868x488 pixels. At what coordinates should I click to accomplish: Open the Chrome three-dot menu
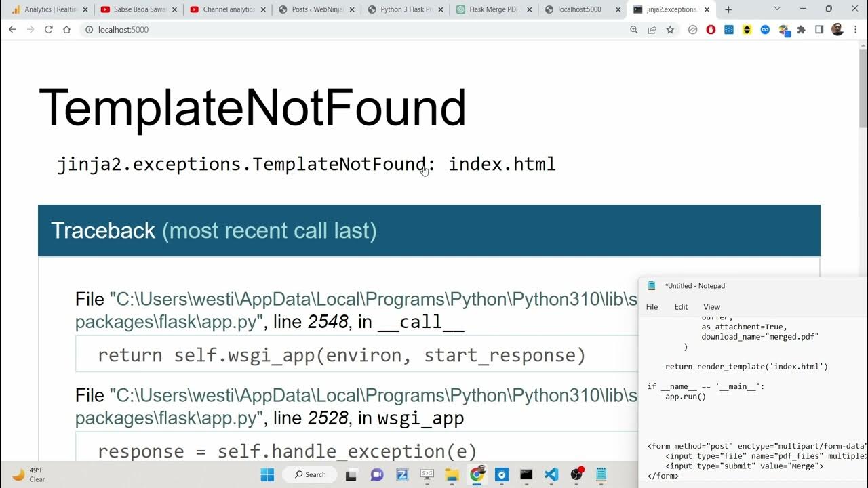point(855,30)
